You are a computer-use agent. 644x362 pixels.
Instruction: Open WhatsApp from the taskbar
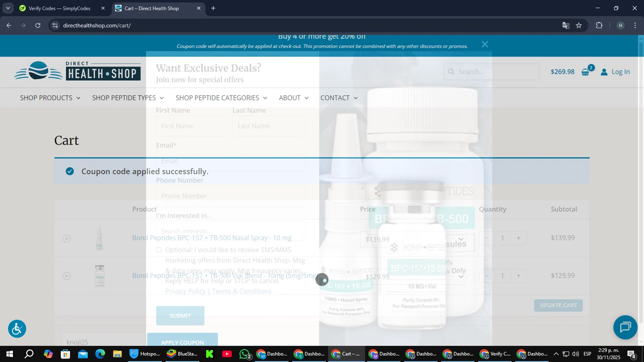click(245, 354)
